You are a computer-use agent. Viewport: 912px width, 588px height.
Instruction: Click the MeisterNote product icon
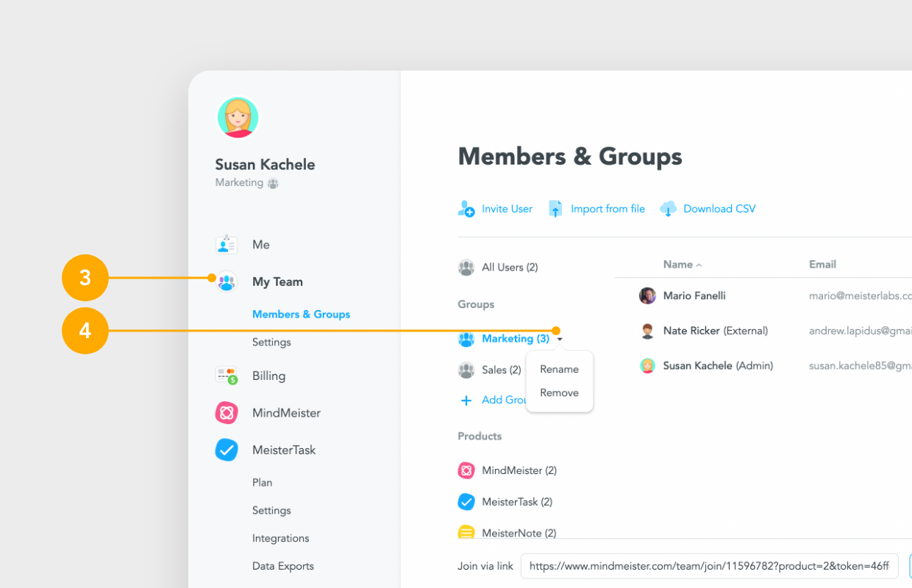pos(466,533)
